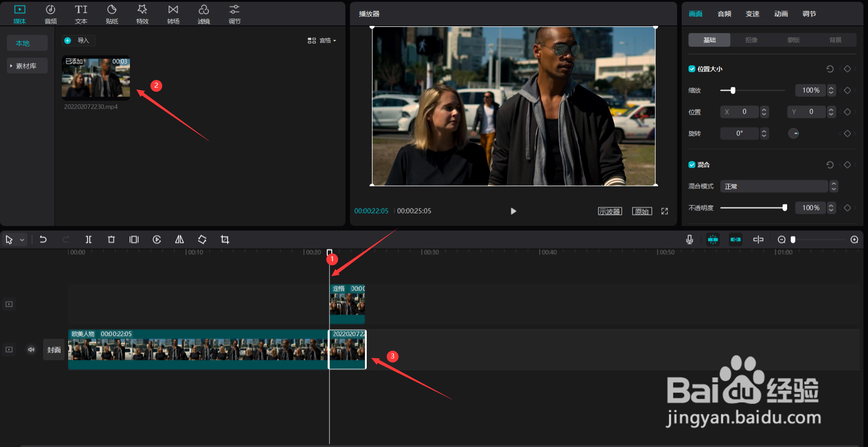Toggle the 位置大小 checkbox

click(x=692, y=69)
